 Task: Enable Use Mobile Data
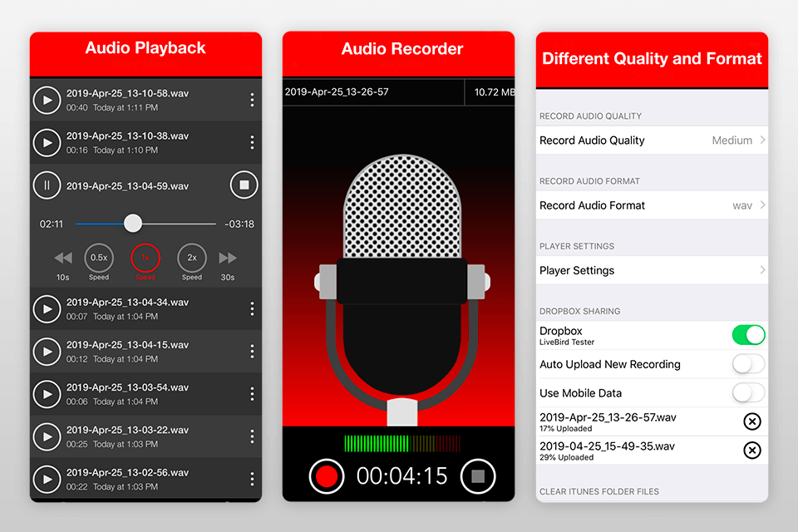[747, 392]
